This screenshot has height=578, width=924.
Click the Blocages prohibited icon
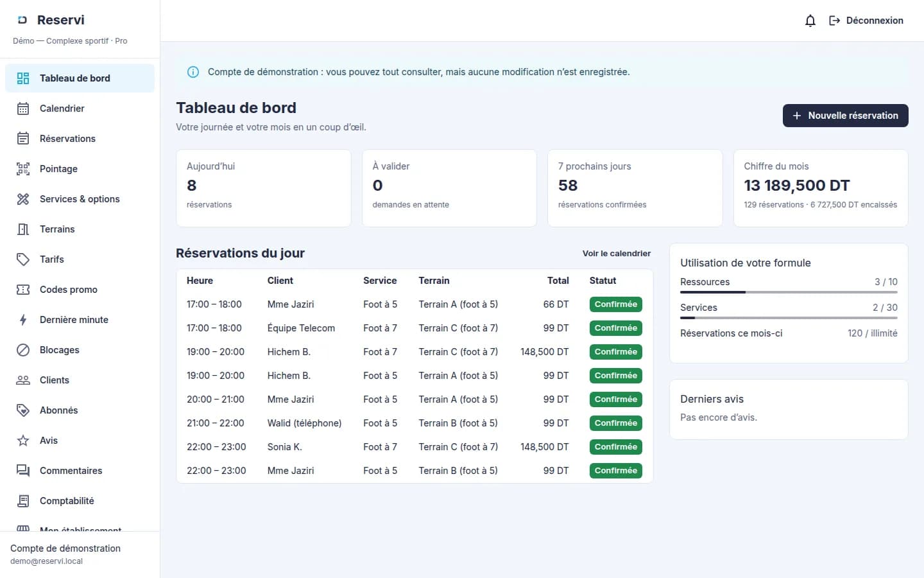[x=23, y=350]
